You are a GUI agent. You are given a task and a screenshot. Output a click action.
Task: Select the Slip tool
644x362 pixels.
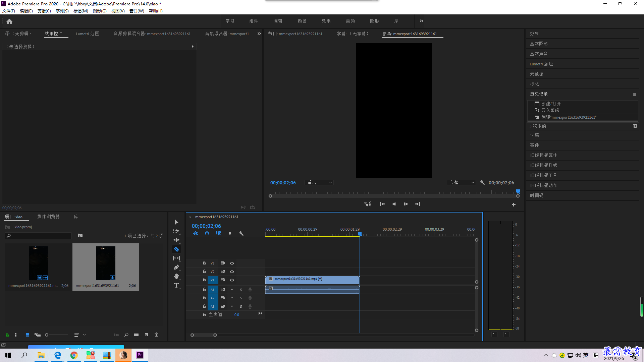176,258
